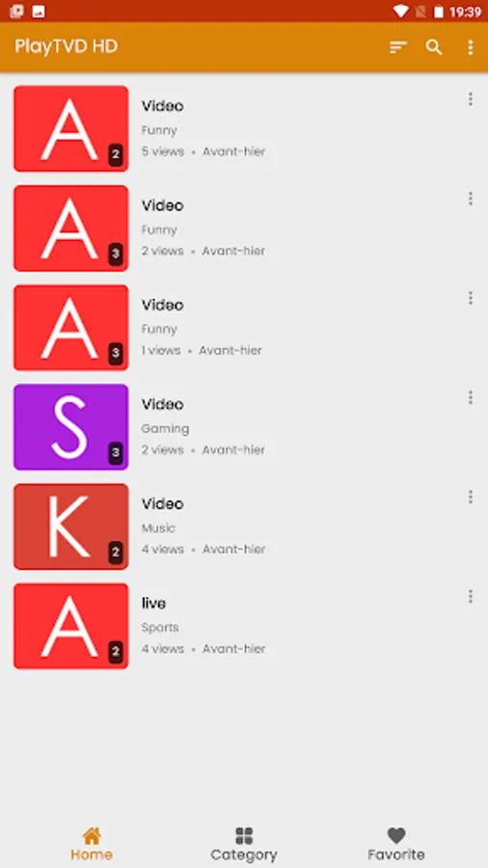Viewport: 488px width, 868px height.
Task: Open the purple S Gaming thumbnail
Action: 70,427
